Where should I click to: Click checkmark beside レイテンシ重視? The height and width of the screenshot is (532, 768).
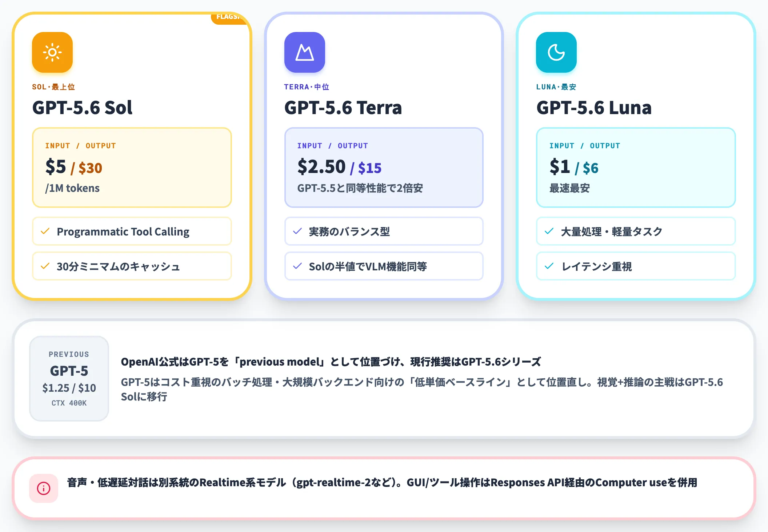(549, 266)
